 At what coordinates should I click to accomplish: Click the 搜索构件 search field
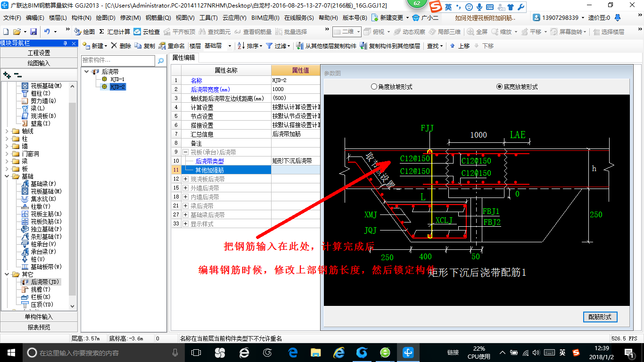point(118,60)
